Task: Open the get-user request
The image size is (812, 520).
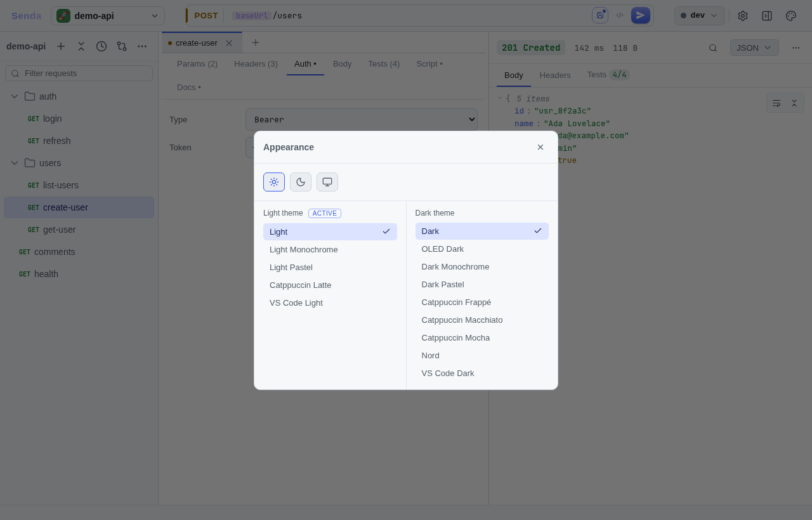Action: tap(79, 230)
